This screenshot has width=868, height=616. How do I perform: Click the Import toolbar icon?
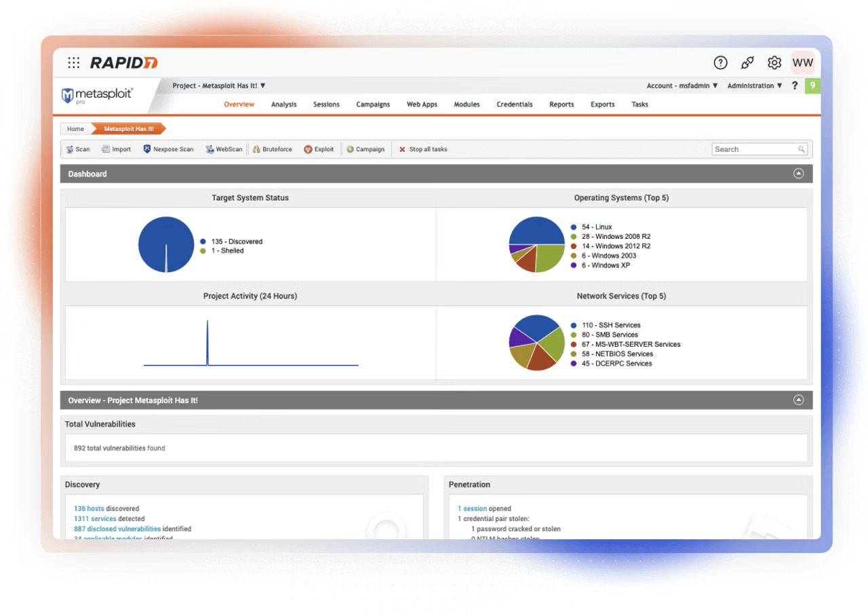coord(106,149)
